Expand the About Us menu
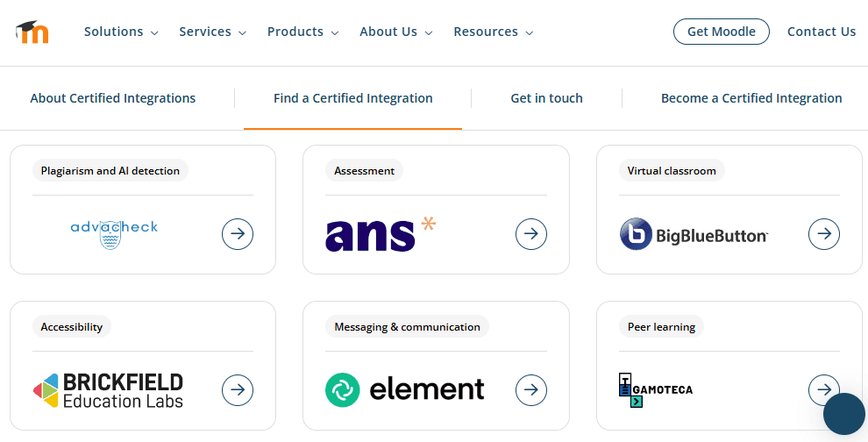This screenshot has width=868, height=442. pyautogui.click(x=395, y=32)
